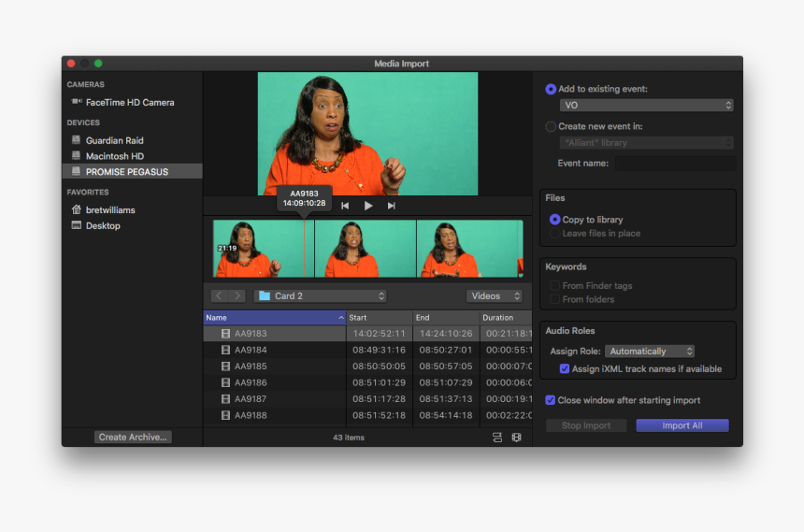Skip to next clip with skip-forward icon

[x=392, y=206]
